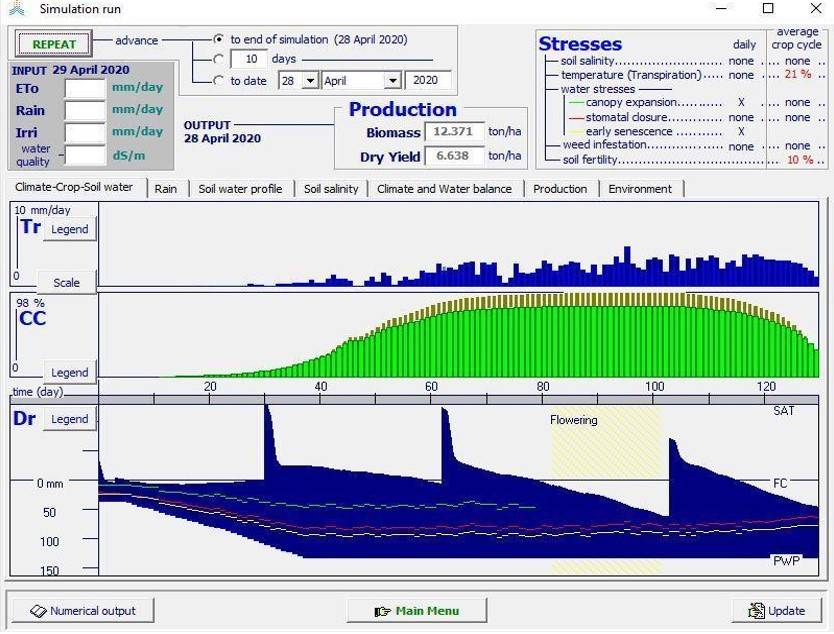Click Scale button below the Tr chart
This screenshot has width=834, height=634.
[x=66, y=283]
